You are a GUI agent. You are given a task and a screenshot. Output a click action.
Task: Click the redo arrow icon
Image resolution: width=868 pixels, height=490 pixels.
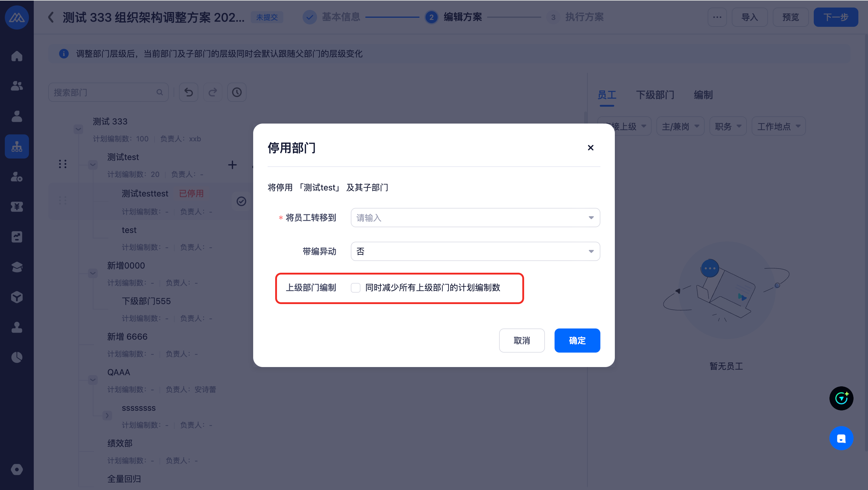[212, 92]
